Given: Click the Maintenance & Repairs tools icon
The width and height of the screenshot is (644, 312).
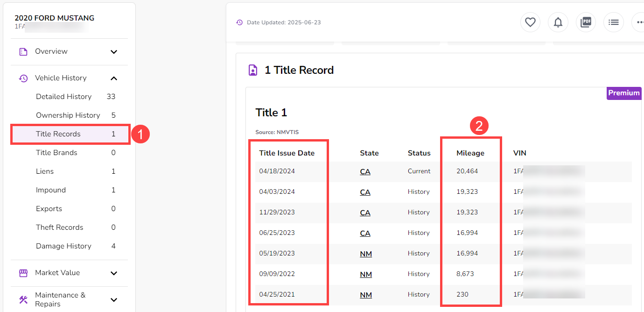Looking at the screenshot, I should (23, 299).
